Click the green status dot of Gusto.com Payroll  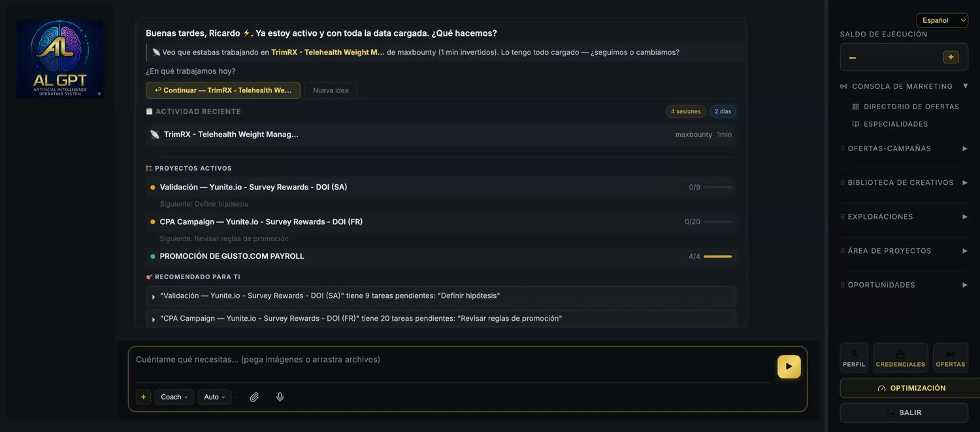[153, 257]
